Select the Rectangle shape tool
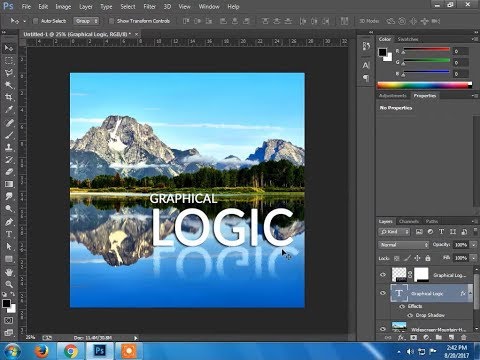This screenshot has height=360, width=480. (x=9, y=259)
